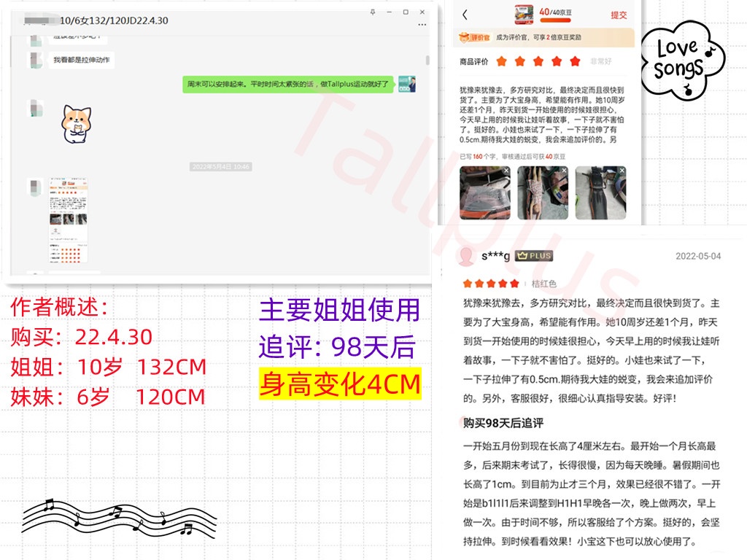Set product rating to one star

[501, 61]
